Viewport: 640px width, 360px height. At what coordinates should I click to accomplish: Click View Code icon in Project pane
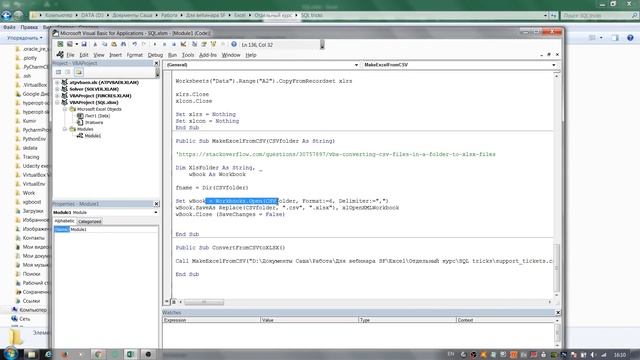(x=58, y=72)
